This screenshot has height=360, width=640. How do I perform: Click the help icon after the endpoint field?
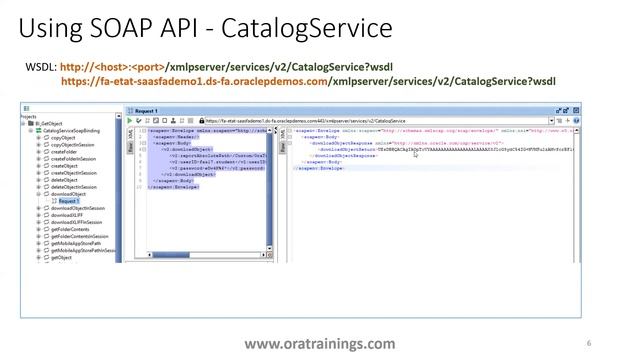click(576, 121)
